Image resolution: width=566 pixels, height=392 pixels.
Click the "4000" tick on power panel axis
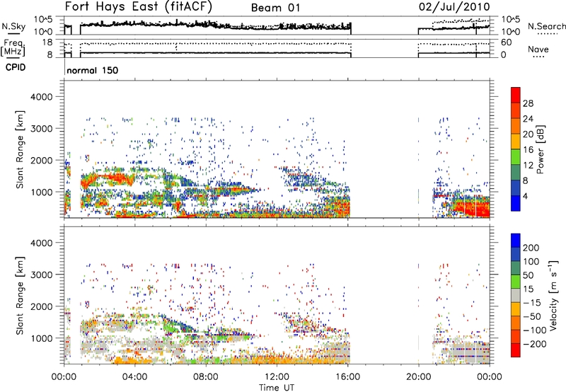(42, 97)
